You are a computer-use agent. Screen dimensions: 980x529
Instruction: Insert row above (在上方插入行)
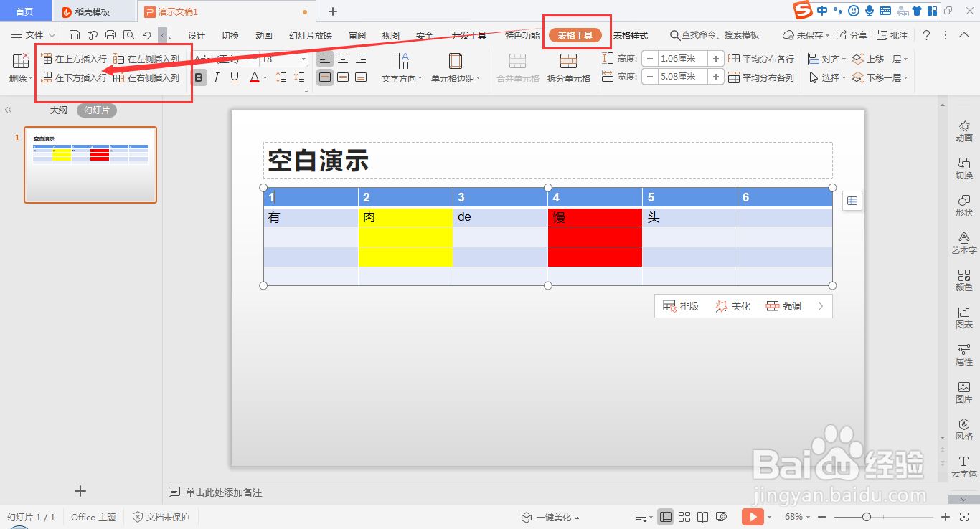(75, 59)
